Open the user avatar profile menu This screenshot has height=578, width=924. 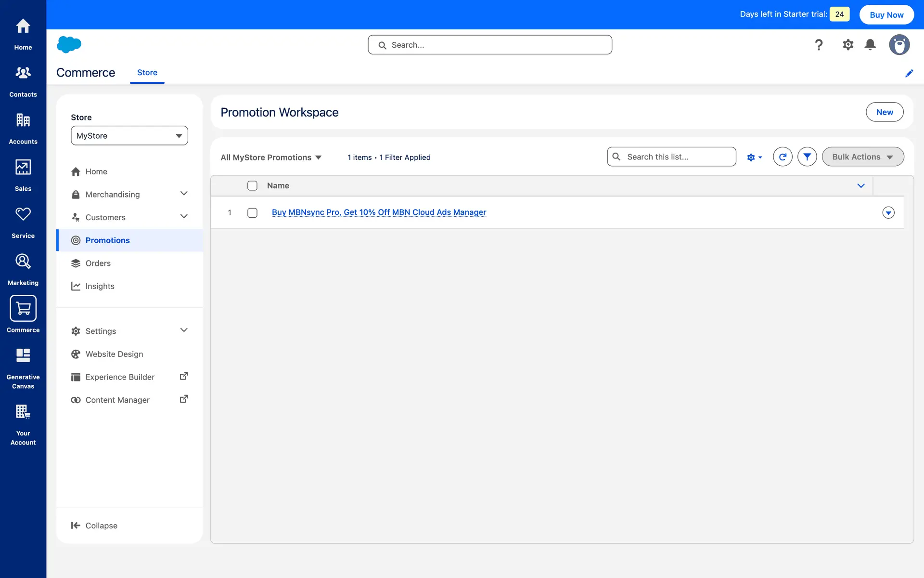click(x=899, y=45)
